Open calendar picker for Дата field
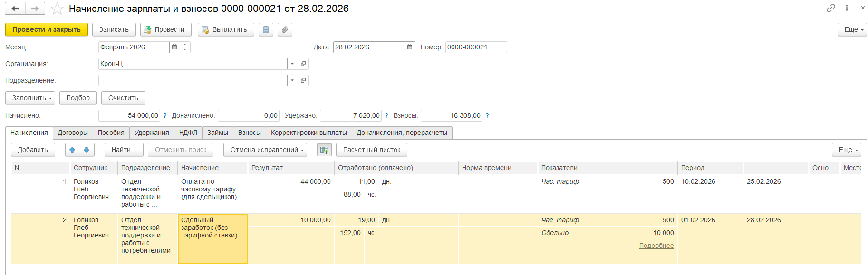The height and width of the screenshot is (275, 868). pyautogui.click(x=410, y=47)
